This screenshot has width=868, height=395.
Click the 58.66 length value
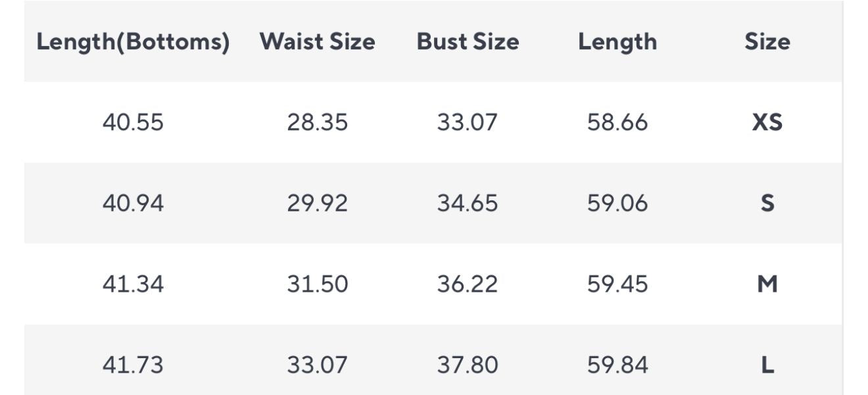point(617,122)
